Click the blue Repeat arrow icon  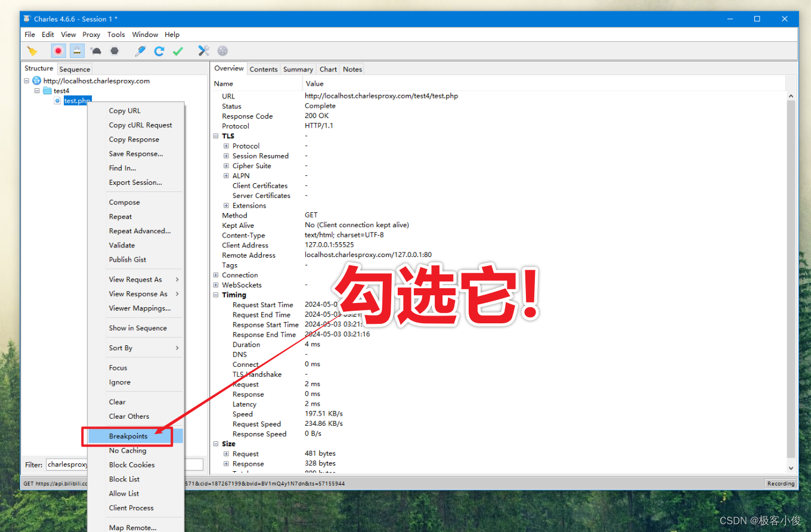point(159,51)
